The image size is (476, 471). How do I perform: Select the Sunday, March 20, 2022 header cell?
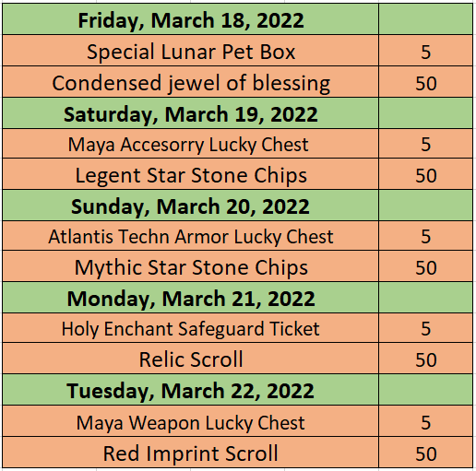(191, 206)
